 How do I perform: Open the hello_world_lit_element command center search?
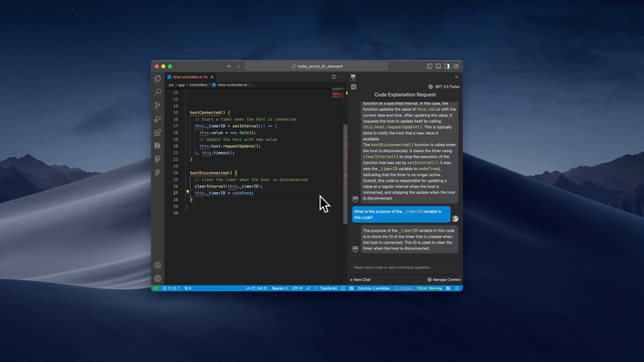[x=316, y=66]
